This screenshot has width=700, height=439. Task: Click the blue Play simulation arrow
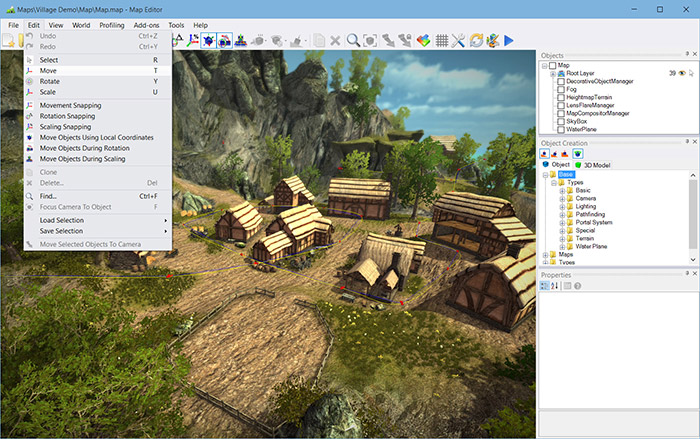(509, 41)
